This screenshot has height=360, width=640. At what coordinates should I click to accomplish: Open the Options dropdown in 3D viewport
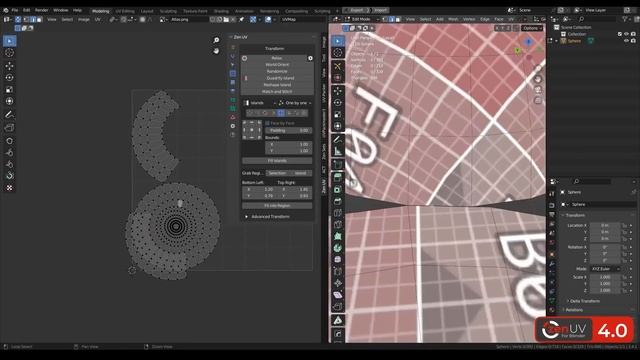[x=532, y=28]
